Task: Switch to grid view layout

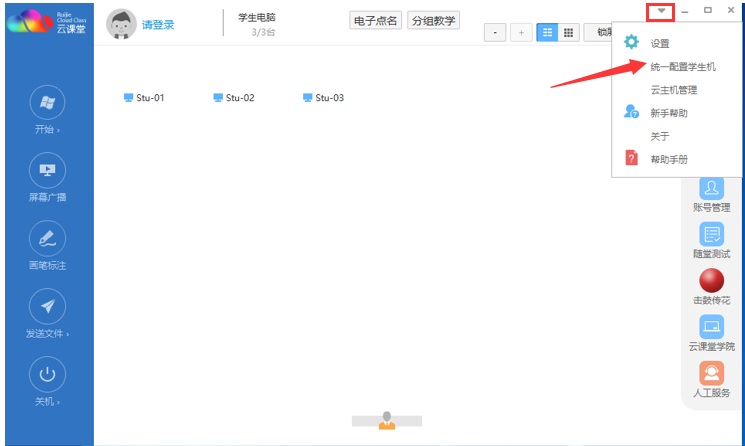Action: pyautogui.click(x=569, y=32)
